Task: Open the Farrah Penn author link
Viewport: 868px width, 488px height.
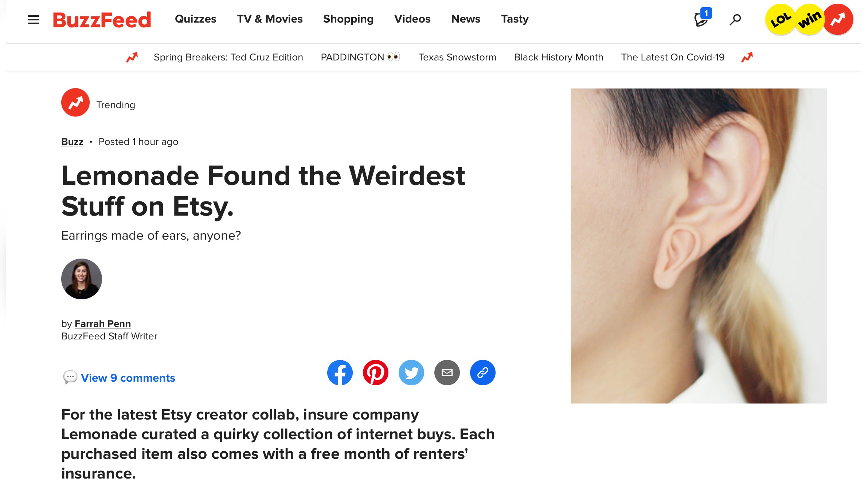Action: [x=102, y=324]
